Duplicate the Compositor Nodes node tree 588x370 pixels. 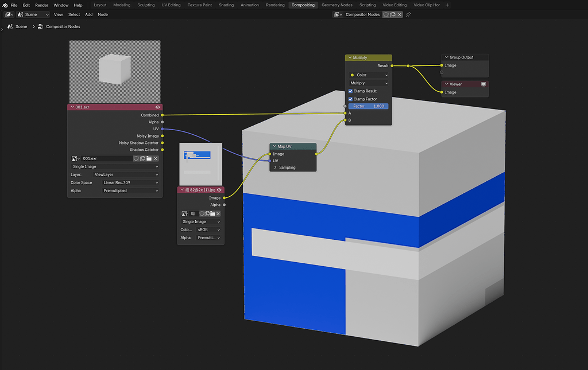(x=393, y=14)
